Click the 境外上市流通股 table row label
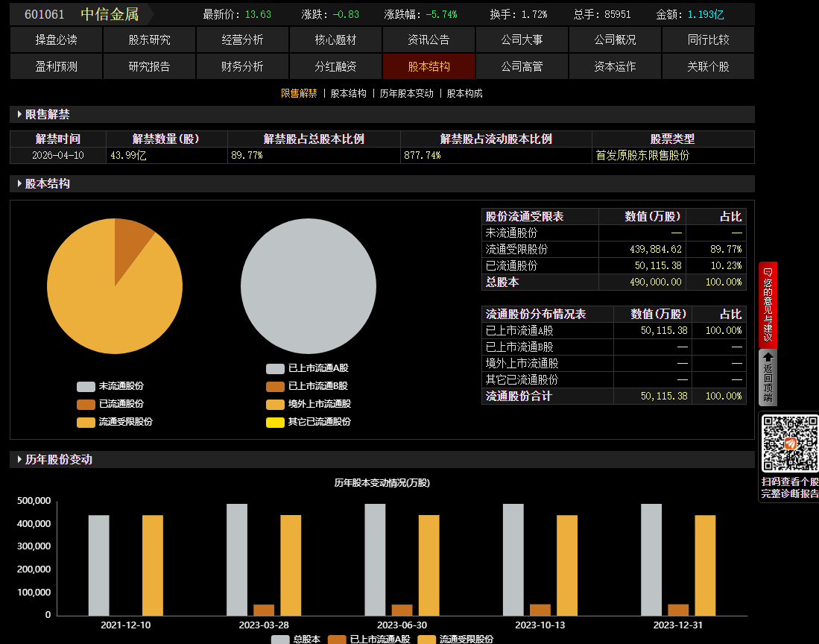 click(522, 363)
